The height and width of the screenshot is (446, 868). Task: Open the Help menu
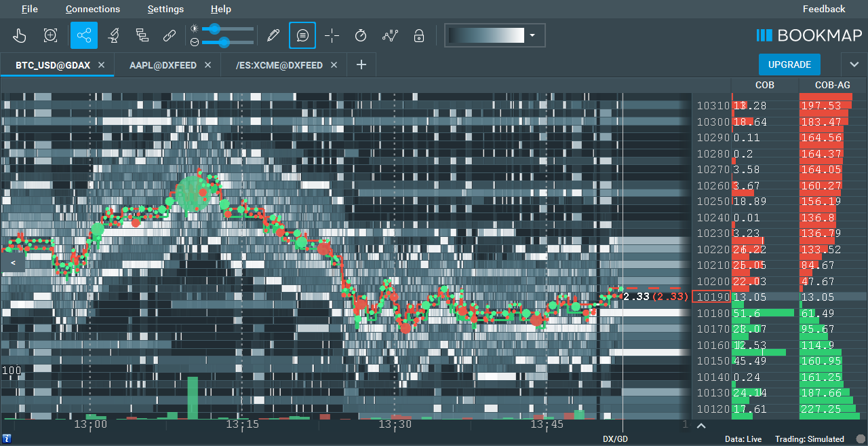(x=221, y=9)
